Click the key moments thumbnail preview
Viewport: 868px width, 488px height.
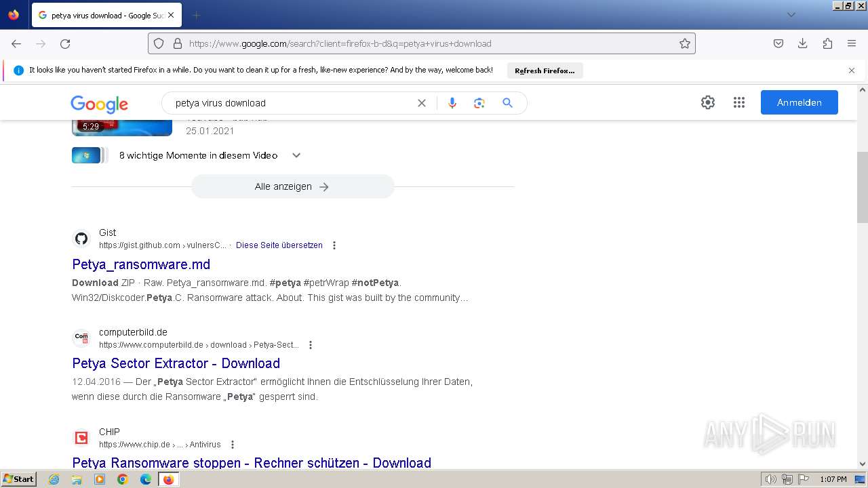90,155
